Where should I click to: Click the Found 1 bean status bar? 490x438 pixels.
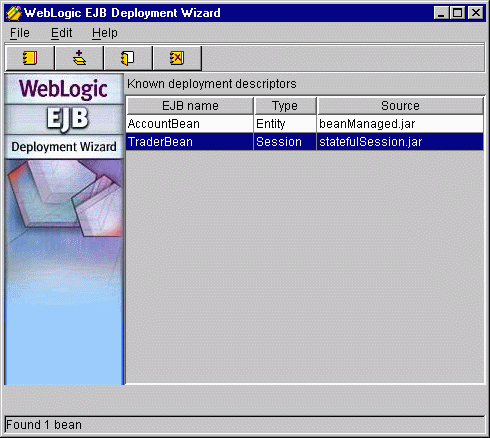[245, 425]
